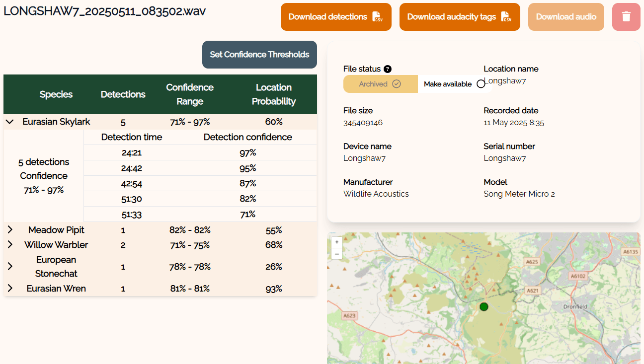644x364 pixels.
Task: Click the recorded date 11 May 2025 8:35
Action: tap(514, 123)
